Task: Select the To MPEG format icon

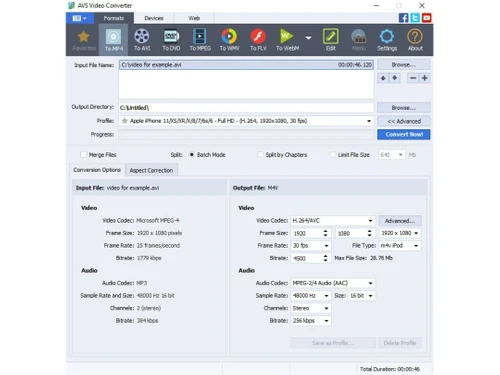Action: [x=200, y=40]
